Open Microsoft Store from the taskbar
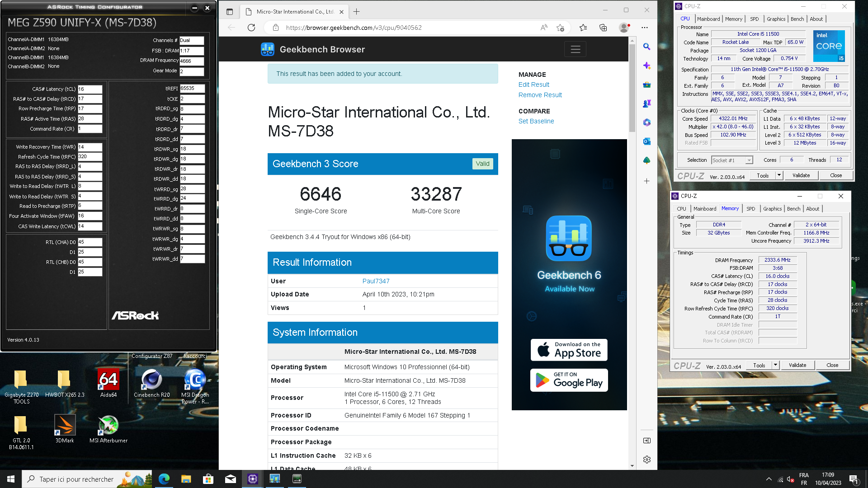 tap(208, 479)
